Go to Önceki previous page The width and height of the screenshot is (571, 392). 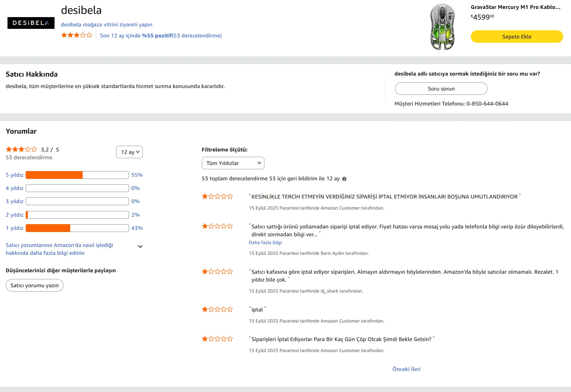pyautogui.click(x=401, y=369)
